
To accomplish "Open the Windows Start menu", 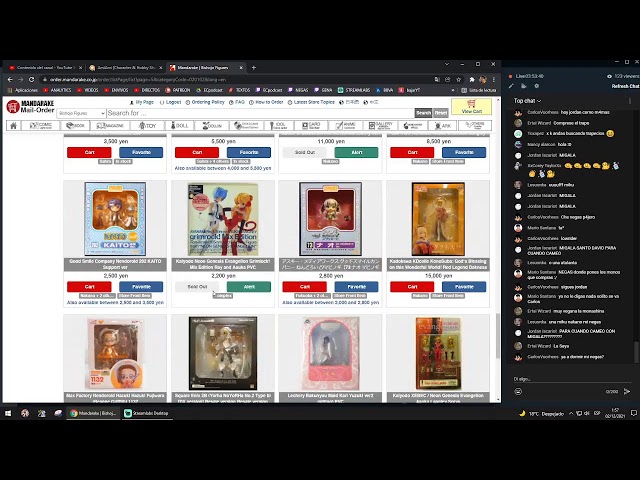I will tap(8, 413).
